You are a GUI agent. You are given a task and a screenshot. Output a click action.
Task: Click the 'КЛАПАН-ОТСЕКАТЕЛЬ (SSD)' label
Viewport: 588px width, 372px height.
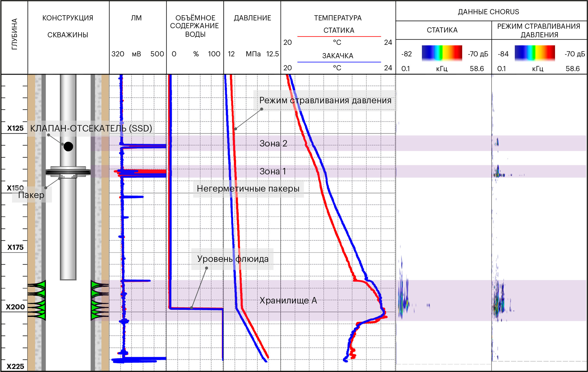coord(91,128)
